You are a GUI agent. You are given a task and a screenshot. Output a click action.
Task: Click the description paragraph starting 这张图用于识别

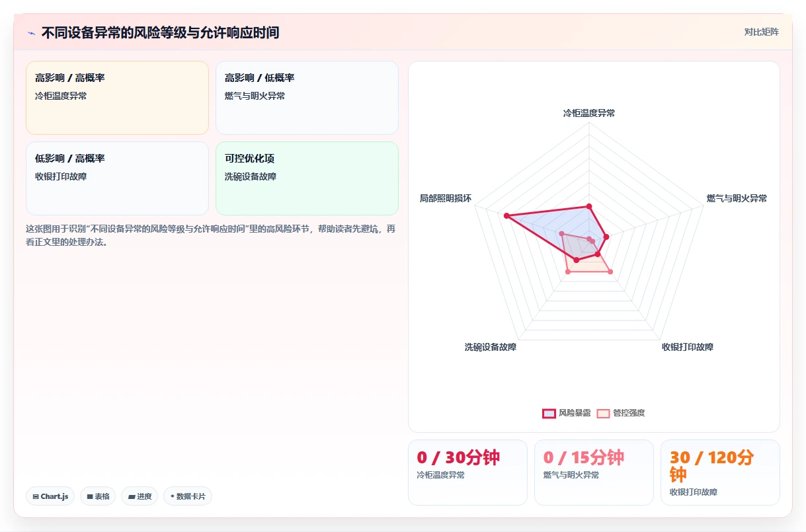(211, 235)
